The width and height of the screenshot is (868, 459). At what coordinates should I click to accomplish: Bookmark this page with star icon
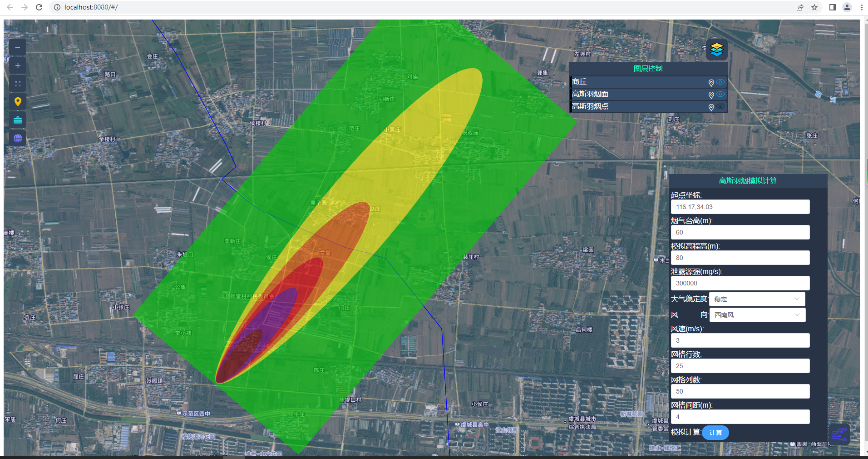pyautogui.click(x=814, y=7)
